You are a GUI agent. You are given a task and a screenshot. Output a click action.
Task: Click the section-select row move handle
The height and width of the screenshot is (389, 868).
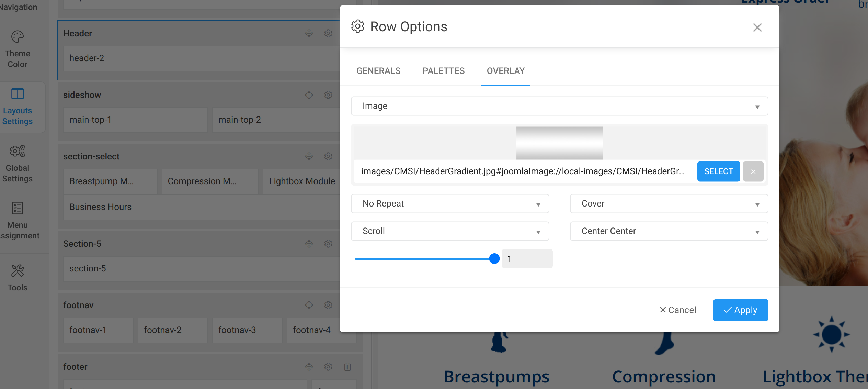pos(309,156)
